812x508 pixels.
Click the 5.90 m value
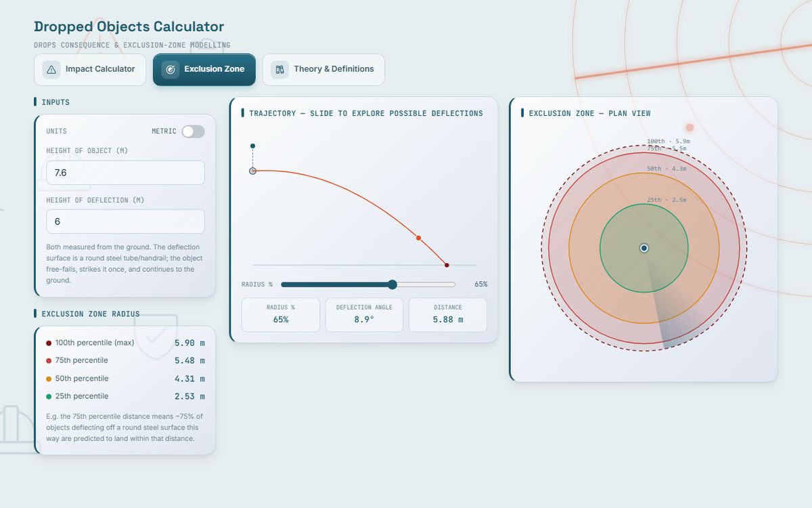pos(189,343)
